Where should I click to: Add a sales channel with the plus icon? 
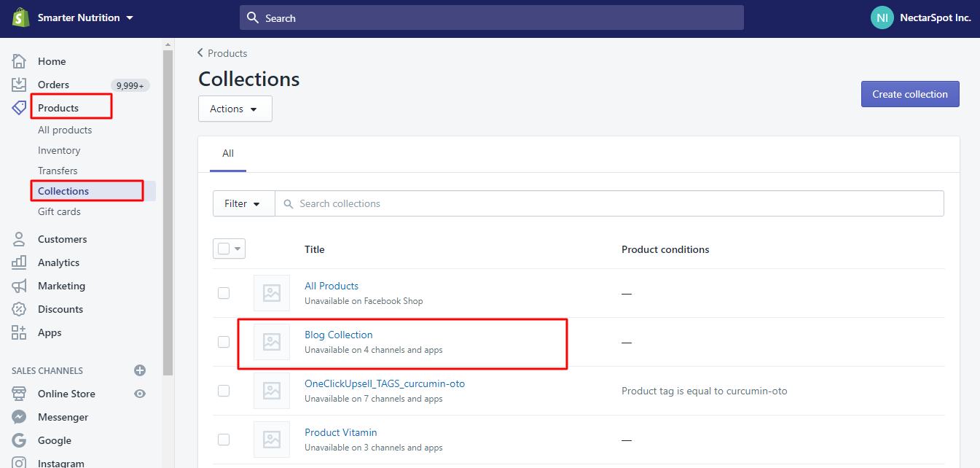(139, 370)
